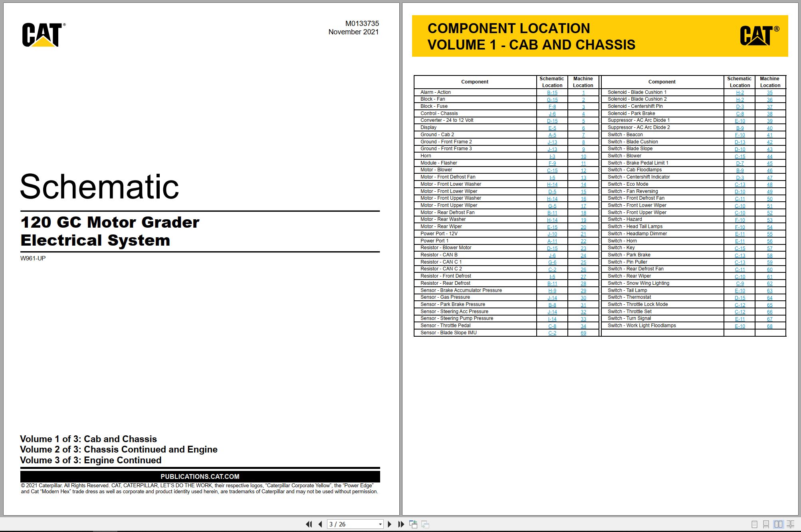801x532 pixels.
Task: Open D-15 link for Switch - Thermostat
Action: point(740,298)
